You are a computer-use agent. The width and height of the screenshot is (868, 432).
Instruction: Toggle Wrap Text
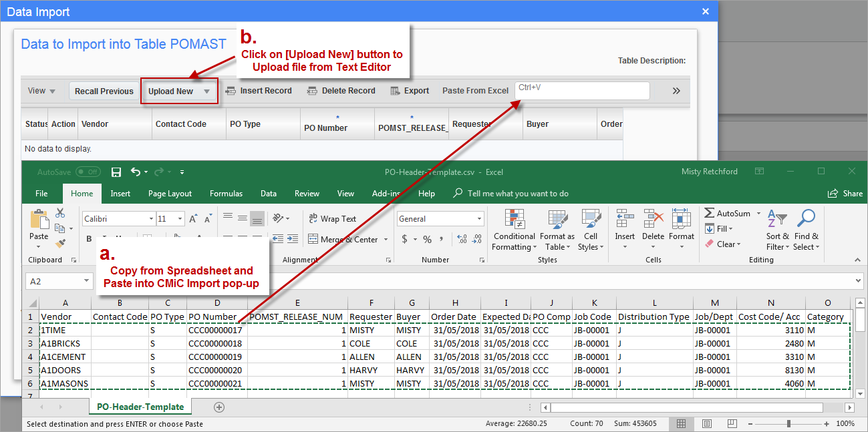pyautogui.click(x=333, y=218)
